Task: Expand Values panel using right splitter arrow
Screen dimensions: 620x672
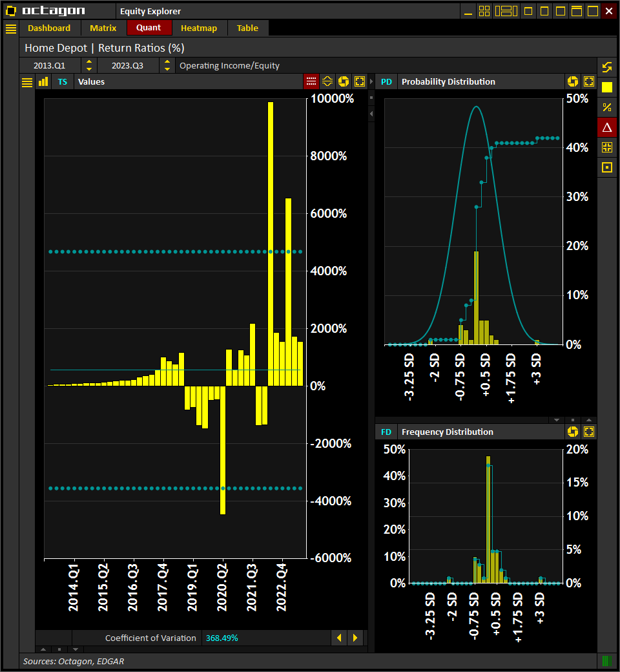Action: pyautogui.click(x=371, y=81)
